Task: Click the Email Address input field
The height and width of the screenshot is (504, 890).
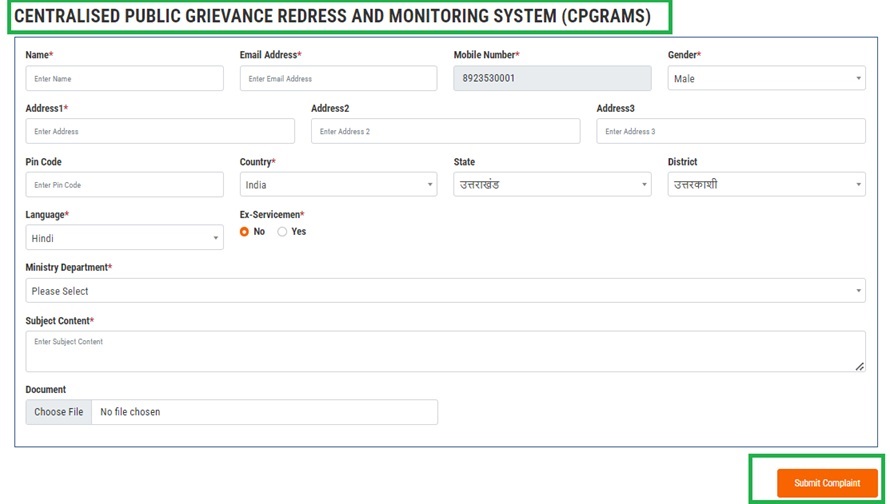Action: [338, 79]
